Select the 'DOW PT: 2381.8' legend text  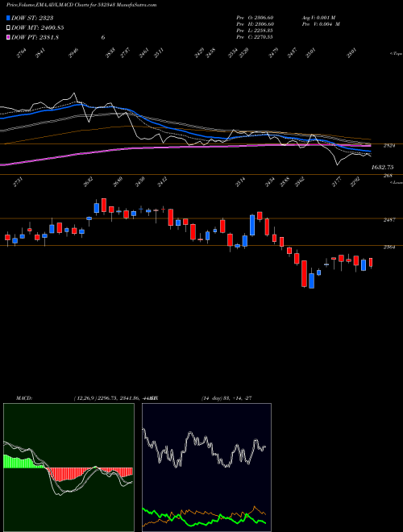click(x=35, y=37)
